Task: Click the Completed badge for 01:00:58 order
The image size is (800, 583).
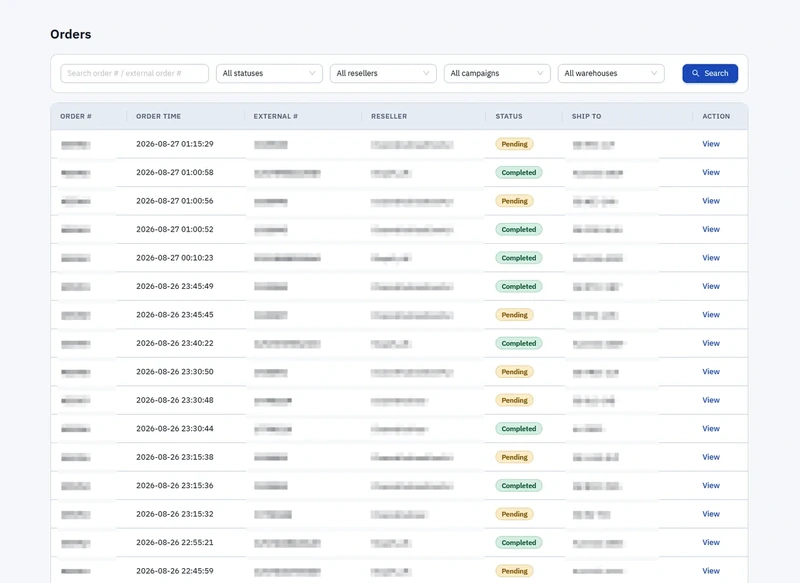Action: click(518, 173)
